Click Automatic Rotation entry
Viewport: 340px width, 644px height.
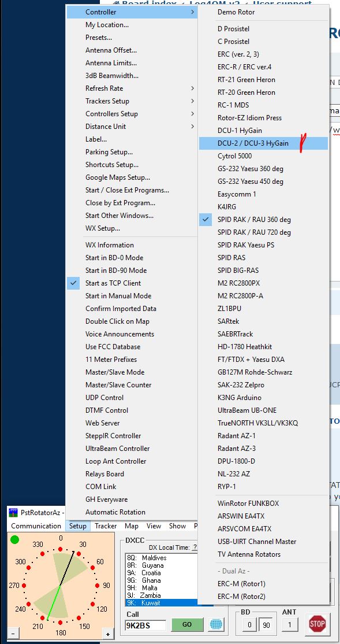coord(132,512)
